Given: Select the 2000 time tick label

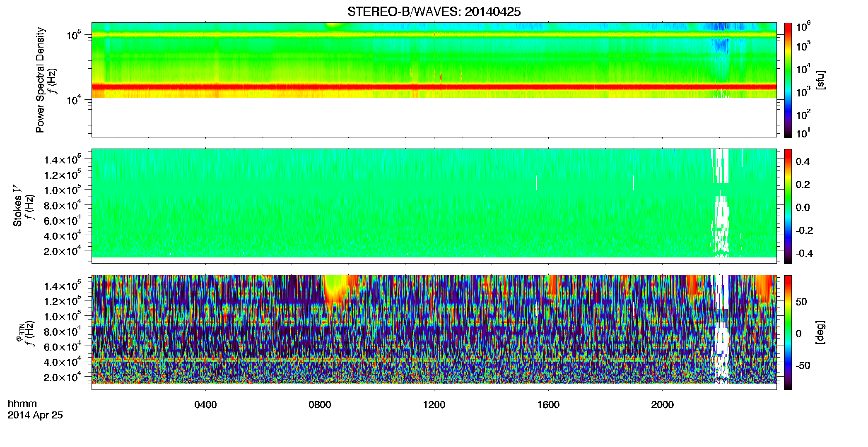Looking at the screenshot, I should [x=662, y=405].
